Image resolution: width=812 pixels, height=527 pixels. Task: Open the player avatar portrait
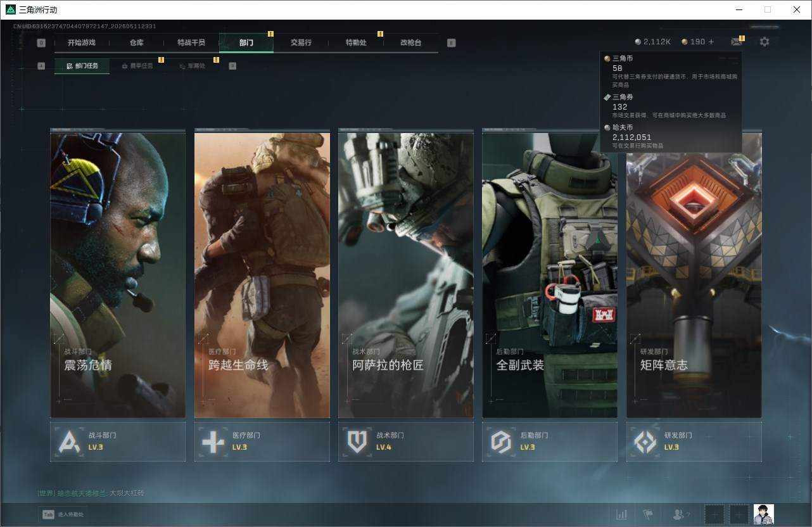click(763, 514)
